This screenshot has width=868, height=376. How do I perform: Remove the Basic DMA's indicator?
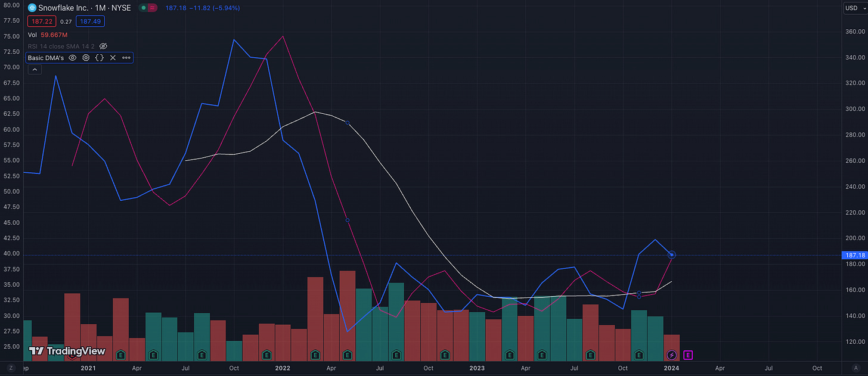[x=113, y=58]
